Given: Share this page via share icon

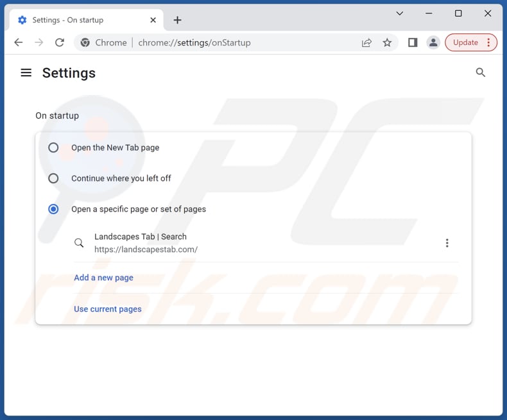Looking at the screenshot, I should coord(366,42).
